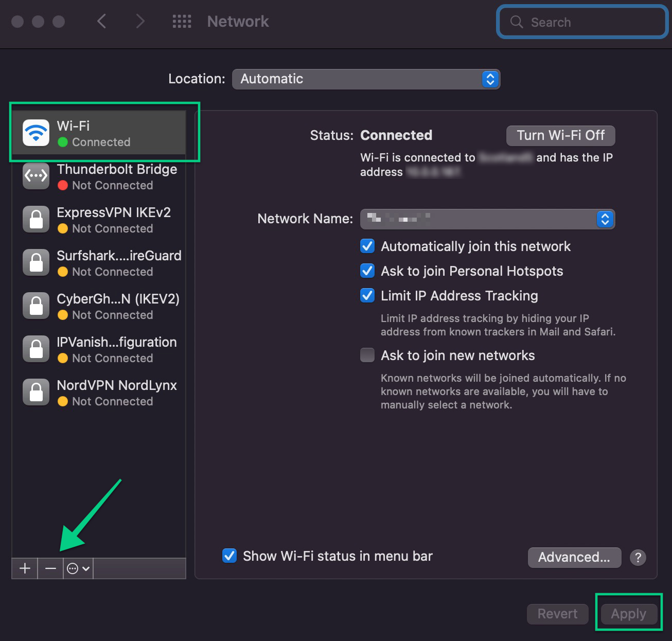Select the Surfshark WireGuard row

(x=99, y=263)
